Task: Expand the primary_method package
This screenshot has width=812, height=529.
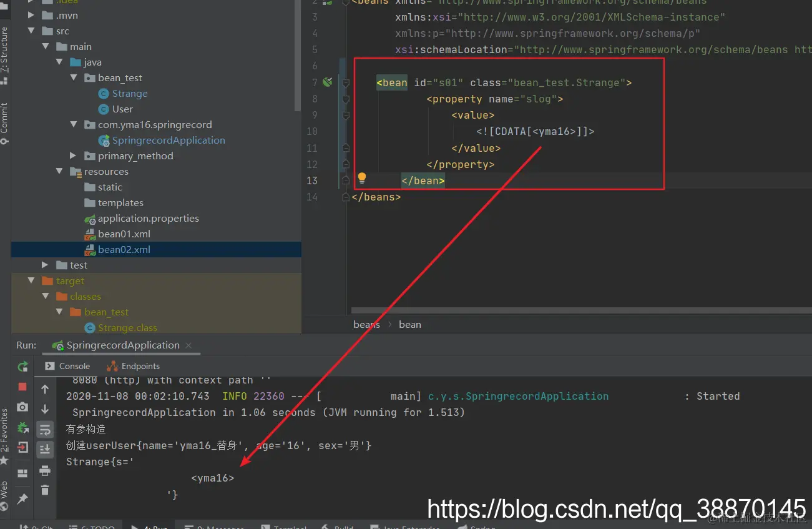Action: coord(73,156)
